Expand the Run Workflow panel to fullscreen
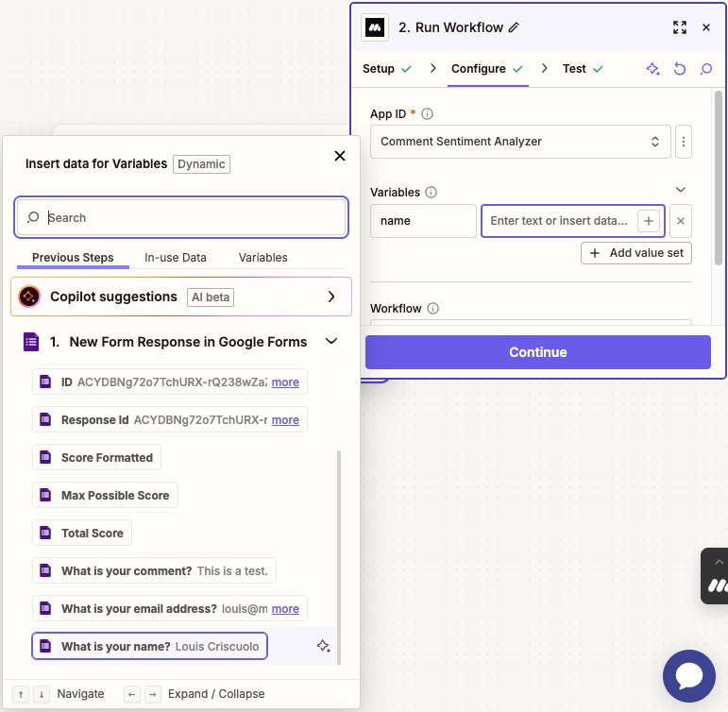 tap(680, 28)
